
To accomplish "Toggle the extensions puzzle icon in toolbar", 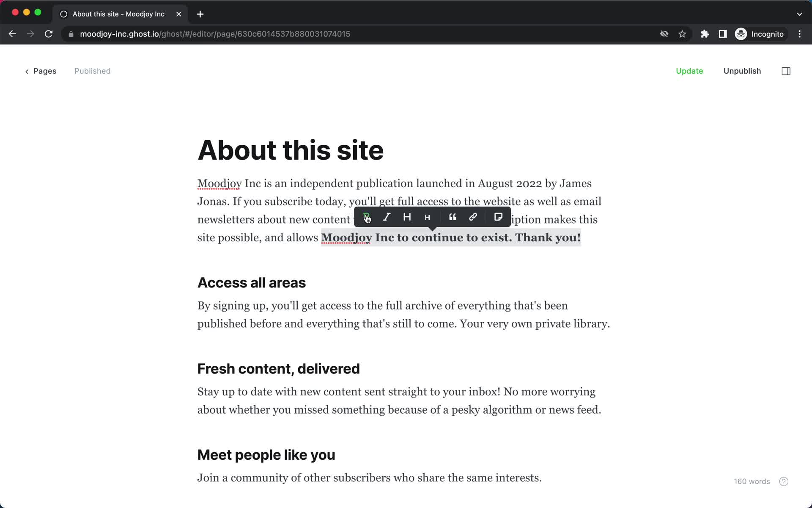I will click(704, 34).
